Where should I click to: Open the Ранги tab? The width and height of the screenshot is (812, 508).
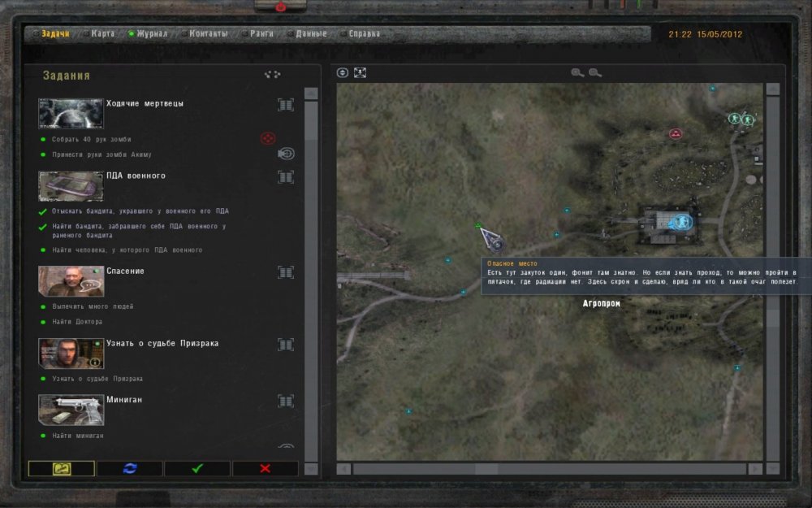click(261, 33)
